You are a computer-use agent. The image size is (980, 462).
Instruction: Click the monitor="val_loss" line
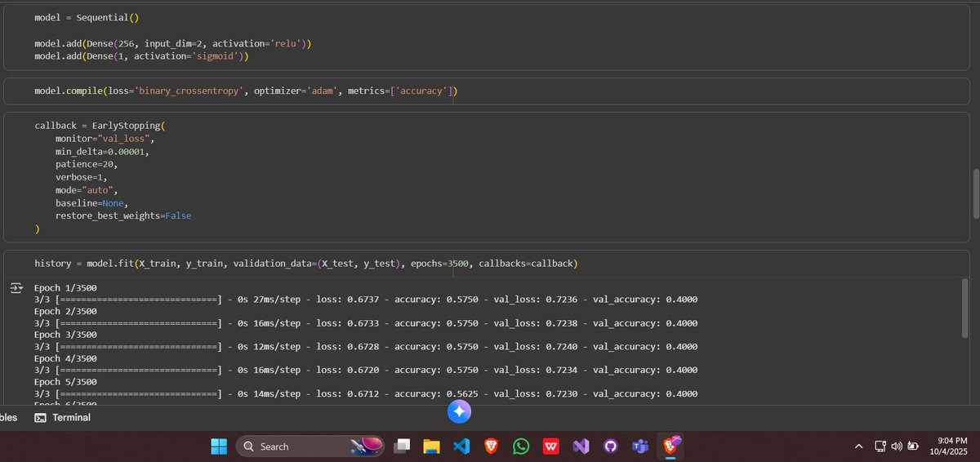105,139
